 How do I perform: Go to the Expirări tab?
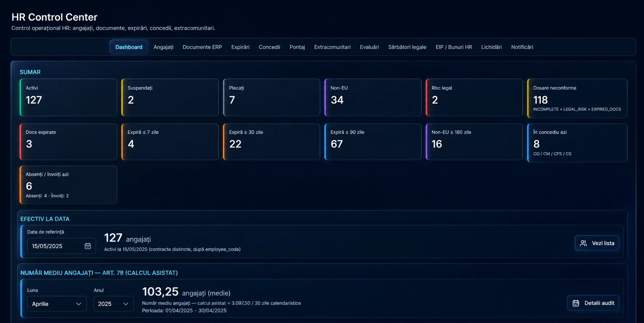[240, 47]
